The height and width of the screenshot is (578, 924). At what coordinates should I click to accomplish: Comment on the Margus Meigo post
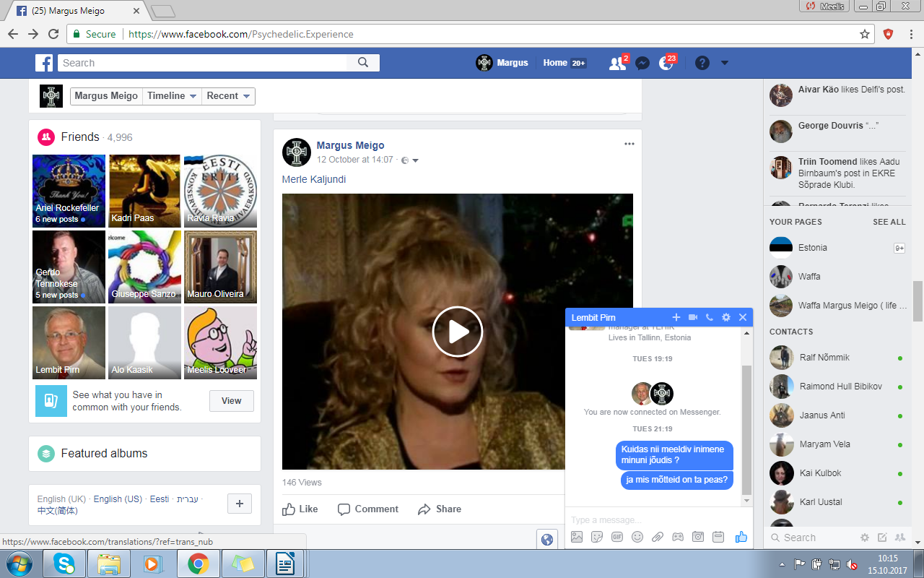point(368,509)
